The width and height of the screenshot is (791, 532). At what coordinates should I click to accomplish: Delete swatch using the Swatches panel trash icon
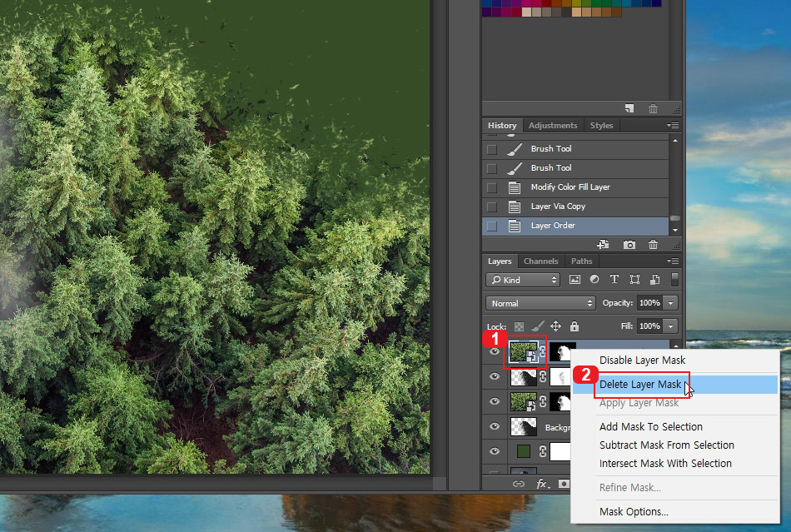point(653,108)
